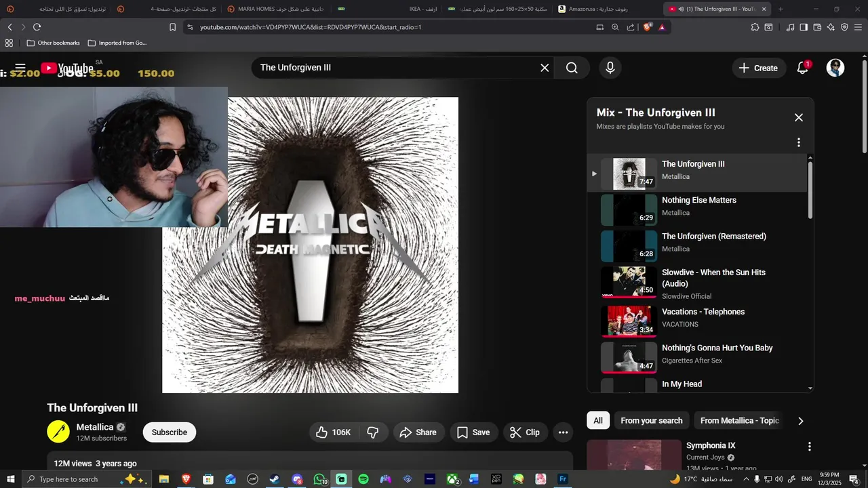Open Steam from the taskbar

(x=275, y=479)
